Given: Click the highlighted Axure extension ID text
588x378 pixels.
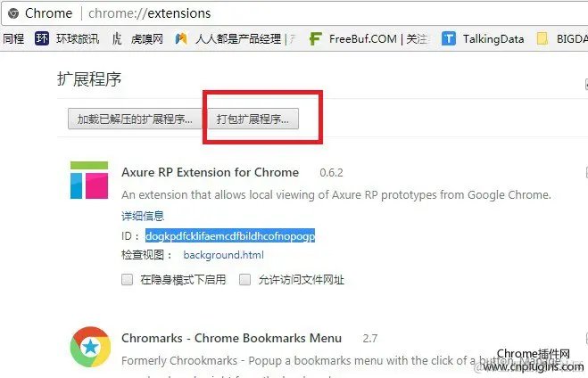Looking at the screenshot, I should [x=230, y=236].
